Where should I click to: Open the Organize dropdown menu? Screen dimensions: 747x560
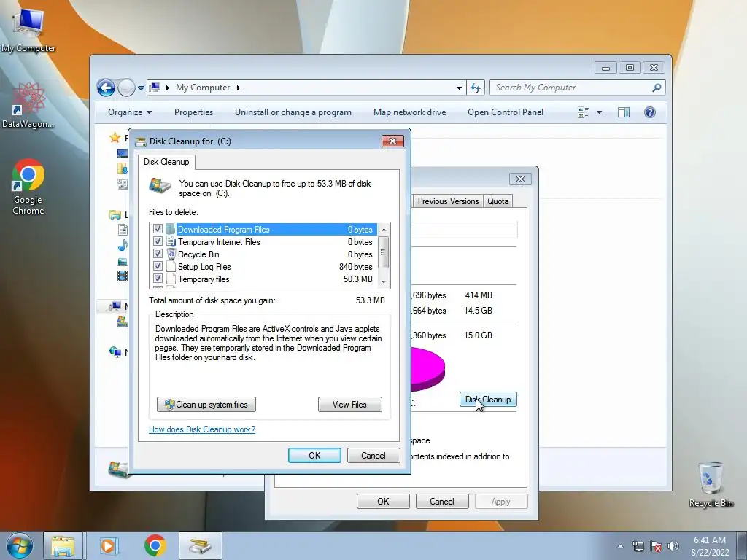click(x=130, y=112)
